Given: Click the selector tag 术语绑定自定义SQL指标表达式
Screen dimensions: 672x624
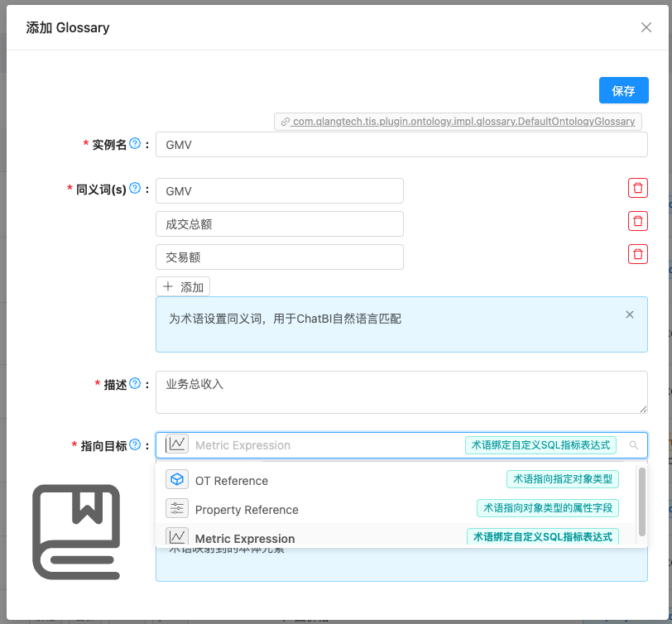Looking at the screenshot, I should coord(541,445).
